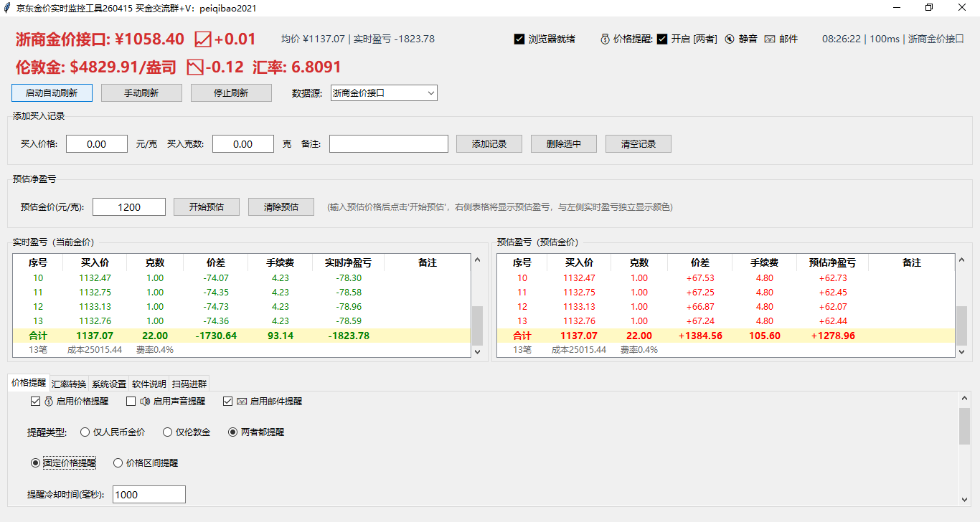The image size is (980, 522).
Task: Click the 预估金价 input field
Action: (129, 207)
